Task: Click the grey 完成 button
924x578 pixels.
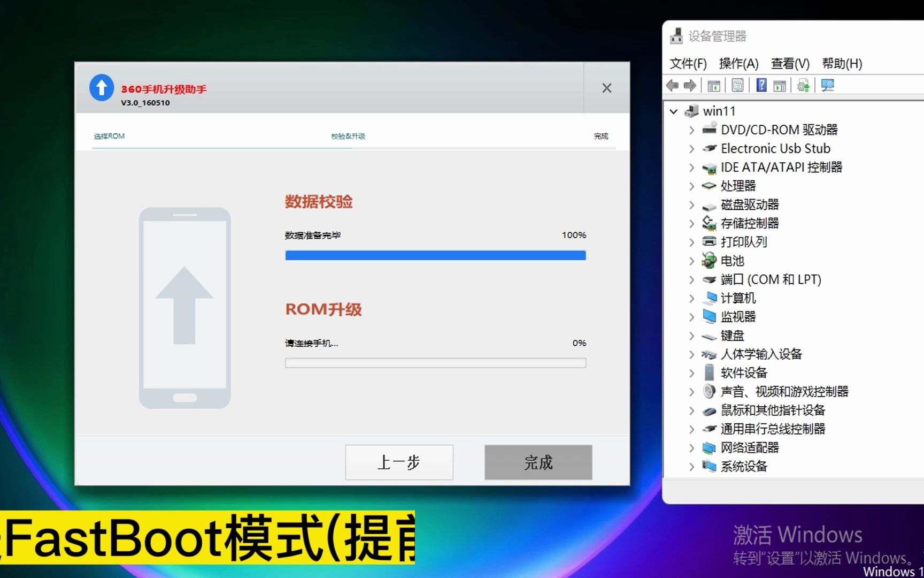Action: click(x=538, y=462)
